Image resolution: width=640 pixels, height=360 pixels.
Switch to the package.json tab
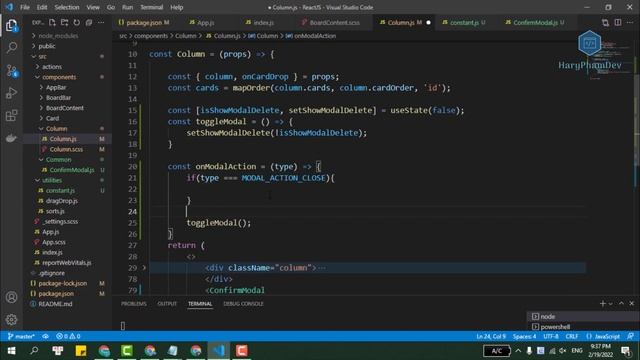(x=144, y=22)
